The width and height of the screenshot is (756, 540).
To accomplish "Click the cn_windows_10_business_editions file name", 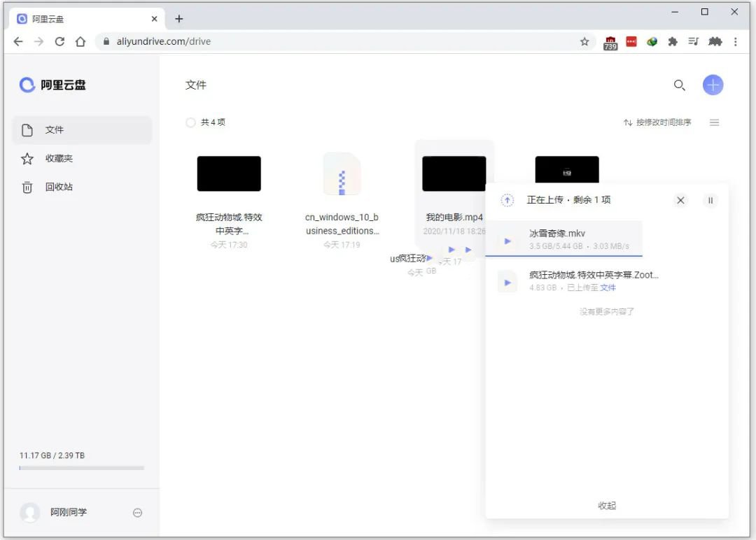I will click(x=342, y=224).
